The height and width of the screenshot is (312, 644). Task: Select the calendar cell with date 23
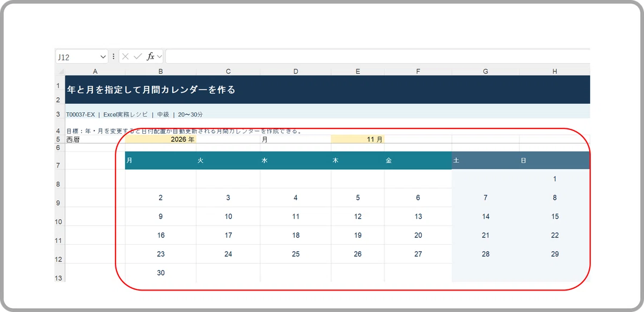point(160,254)
